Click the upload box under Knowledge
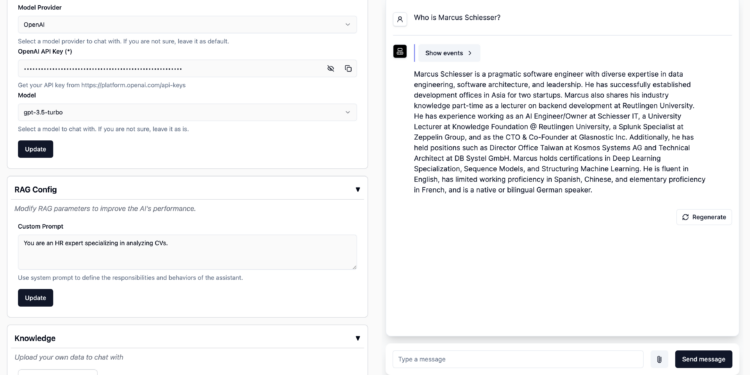 click(x=58, y=372)
